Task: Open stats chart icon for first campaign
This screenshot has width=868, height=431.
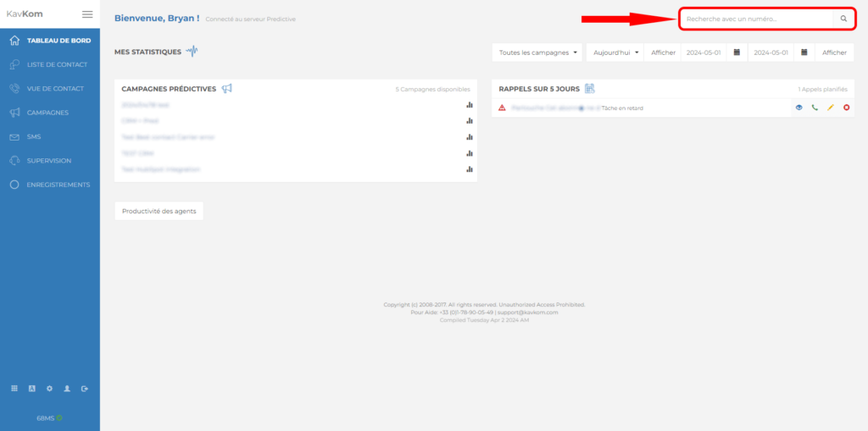Action: (469, 105)
